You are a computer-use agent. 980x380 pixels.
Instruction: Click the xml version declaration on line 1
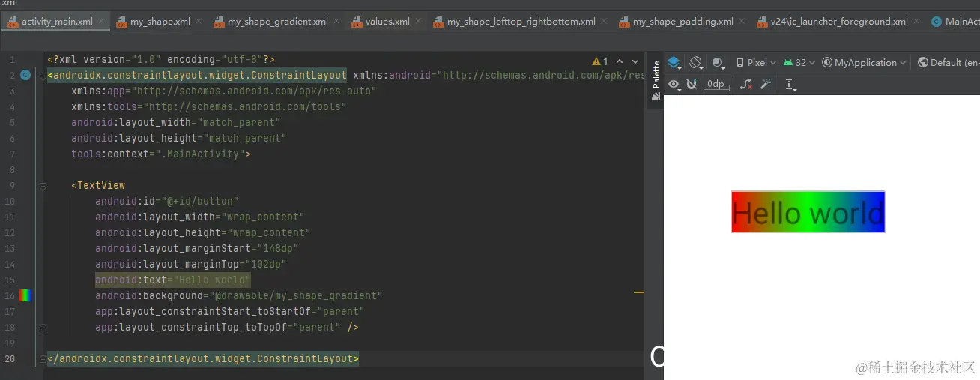[x=161, y=59]
